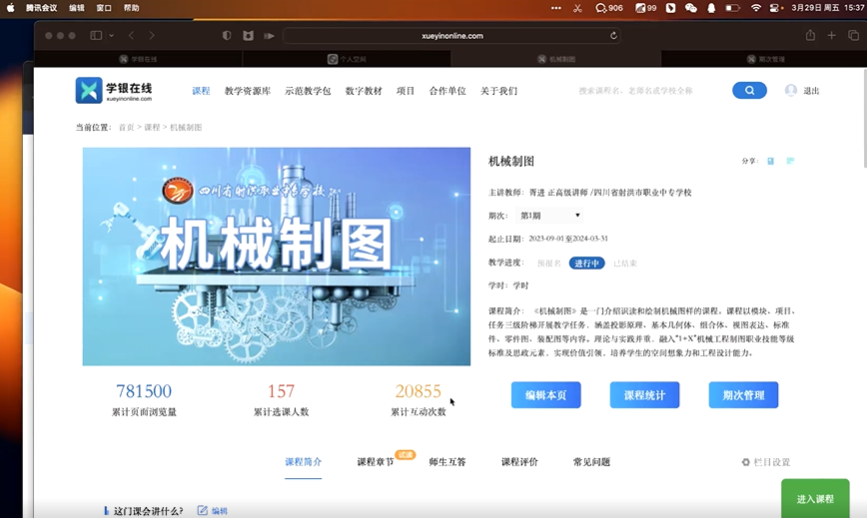
Task: Open the 第1期 term dropdown
Action: 549,215
